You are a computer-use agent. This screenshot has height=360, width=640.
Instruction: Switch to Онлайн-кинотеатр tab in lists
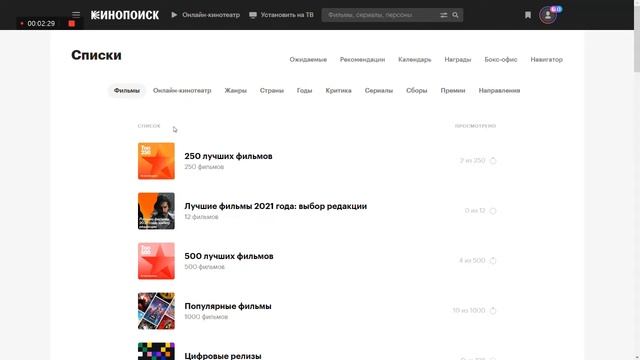tap(182, 91)
